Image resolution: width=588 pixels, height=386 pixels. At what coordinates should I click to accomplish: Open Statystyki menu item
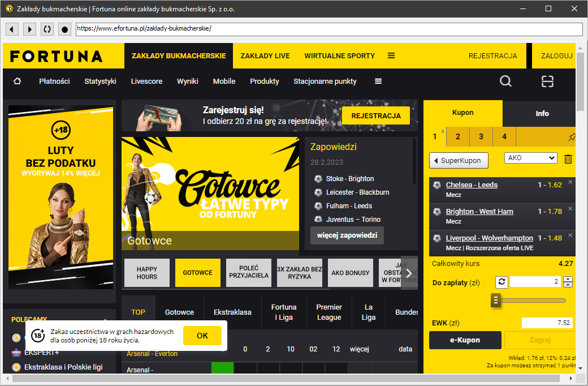(x=100, y=81)
